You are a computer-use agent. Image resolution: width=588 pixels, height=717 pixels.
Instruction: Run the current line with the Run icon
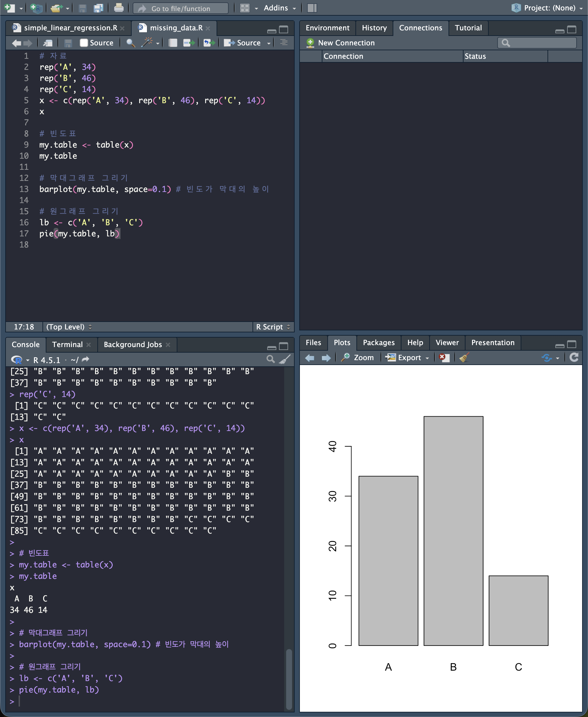point(189,43)
